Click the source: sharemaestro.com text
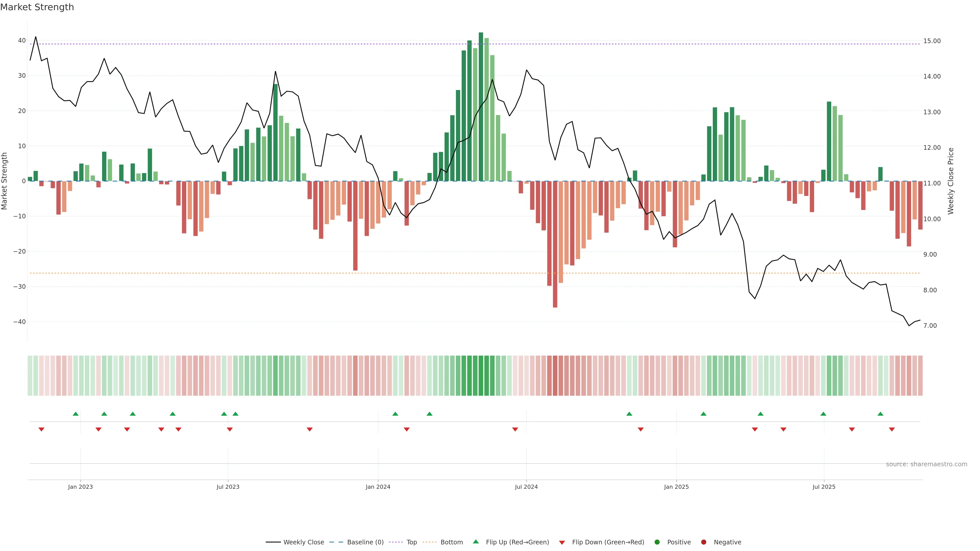Viewport: 980px width, 551px height. [x=926, y=464]
